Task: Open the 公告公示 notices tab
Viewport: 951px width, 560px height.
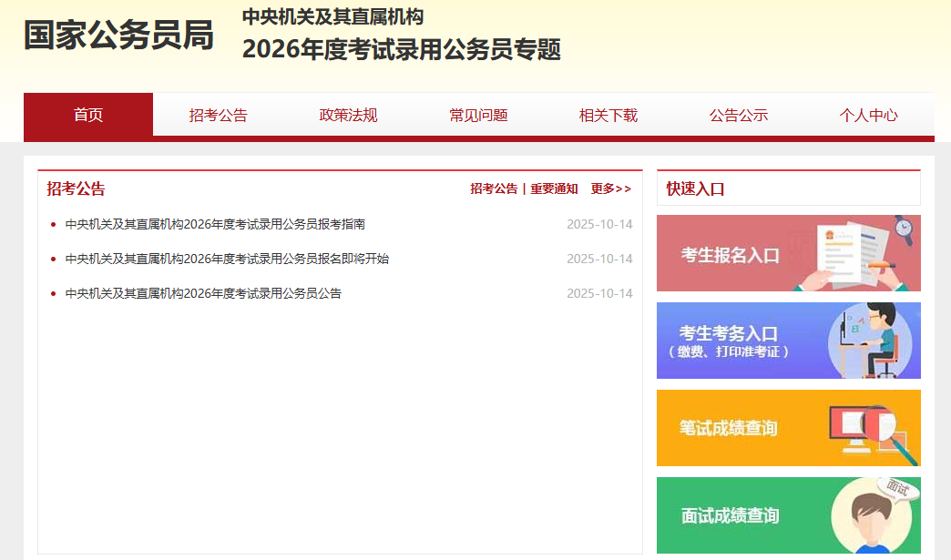Action: 738,115
